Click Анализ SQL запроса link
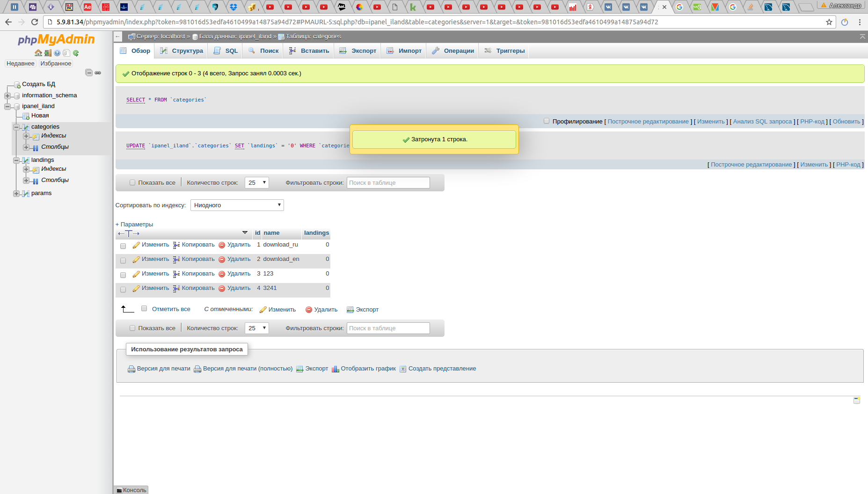This screenshot has height=494, width=868. [x=762, y=122]
